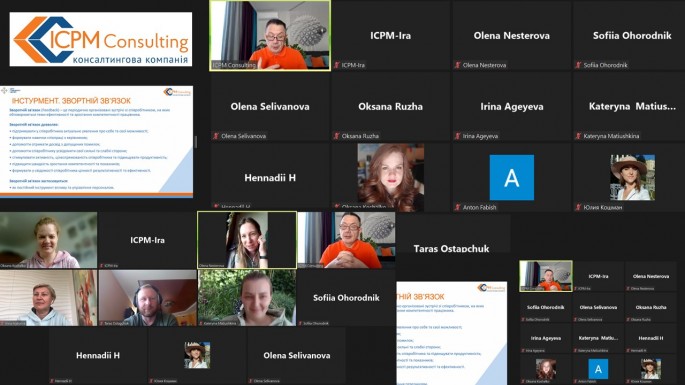This screenshot has width=685, height=385.
Task: Click muted mic icon beside small Olena Selivanova label, large grid
Action: (216, 136)
